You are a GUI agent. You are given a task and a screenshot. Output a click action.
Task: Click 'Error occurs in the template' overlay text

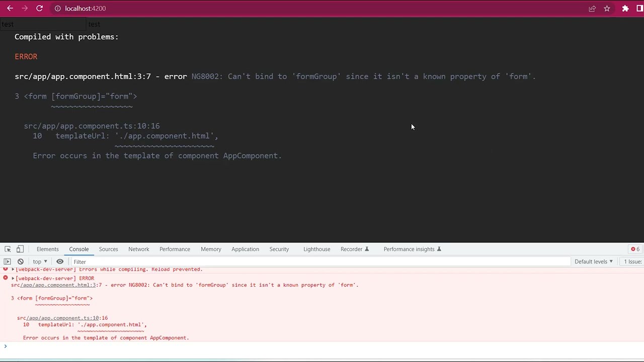pyautogui.click(x=157, y=156)
